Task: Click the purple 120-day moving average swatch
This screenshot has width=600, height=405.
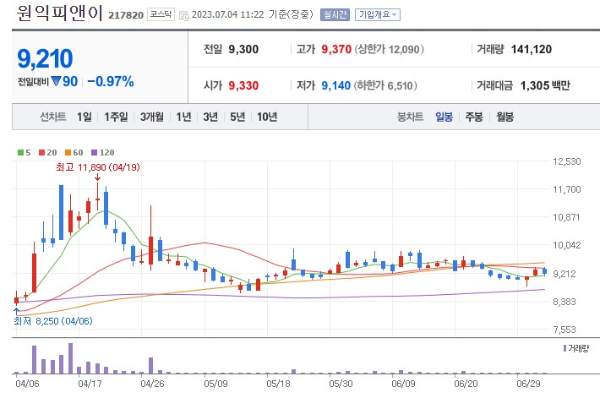Action: (94, 153)
